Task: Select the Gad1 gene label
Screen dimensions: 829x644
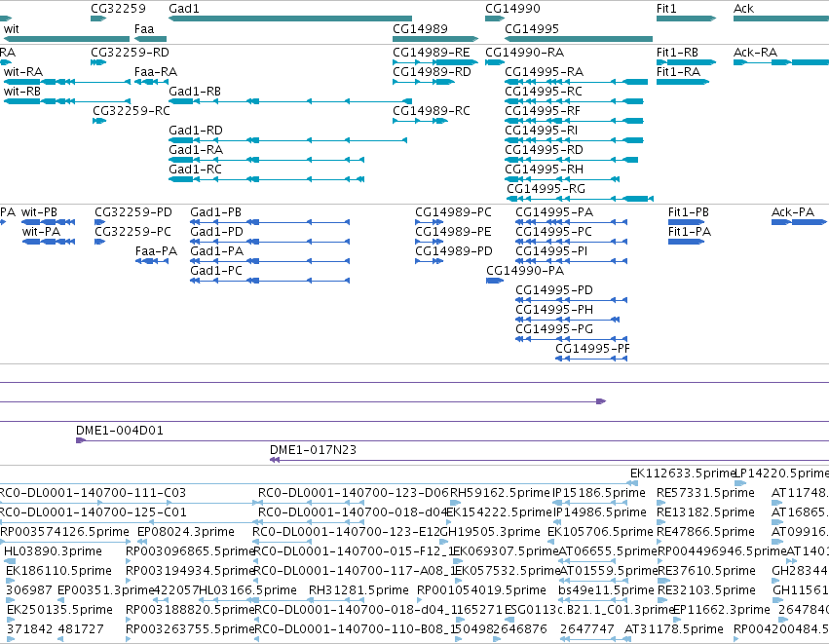Action: pyautogui.click(x=184, y=9)
